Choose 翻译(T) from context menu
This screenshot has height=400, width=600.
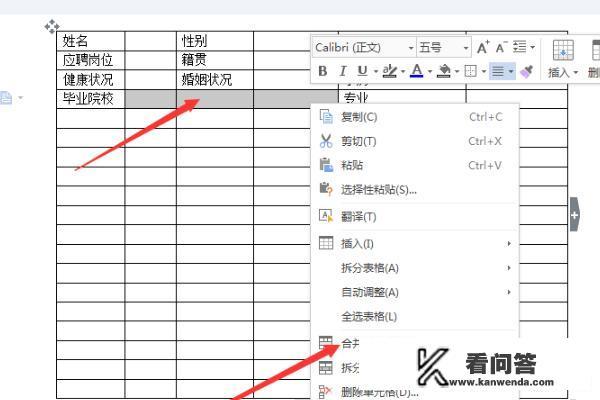[x=415, y=217]
